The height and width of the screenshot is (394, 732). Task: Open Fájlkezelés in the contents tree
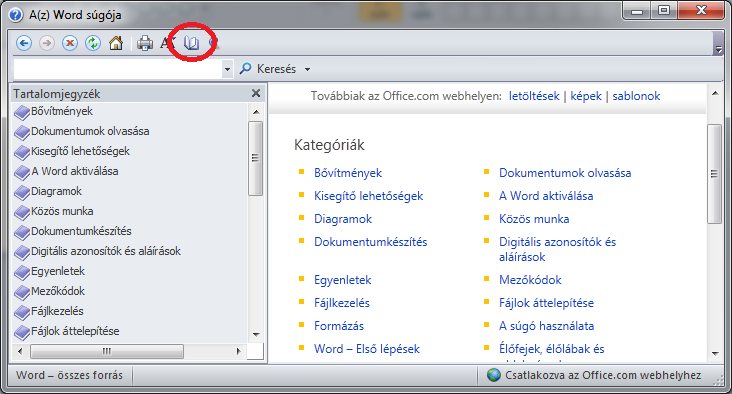57,311
